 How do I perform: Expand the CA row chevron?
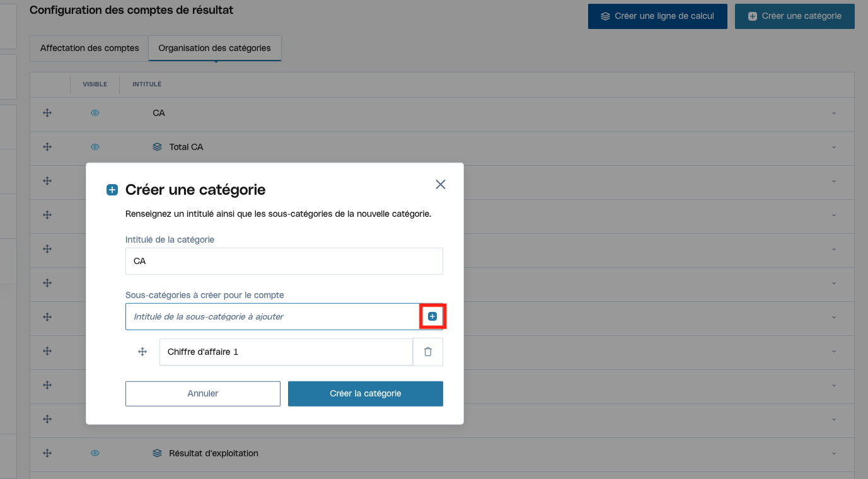pyautogui.click(x=834, y=113)
